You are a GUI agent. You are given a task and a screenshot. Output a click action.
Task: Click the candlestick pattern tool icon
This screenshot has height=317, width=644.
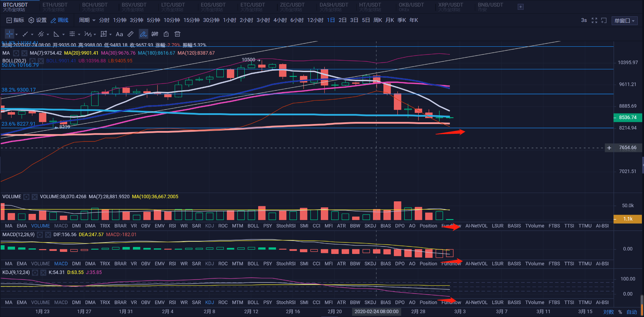click(x=155, y=34)
